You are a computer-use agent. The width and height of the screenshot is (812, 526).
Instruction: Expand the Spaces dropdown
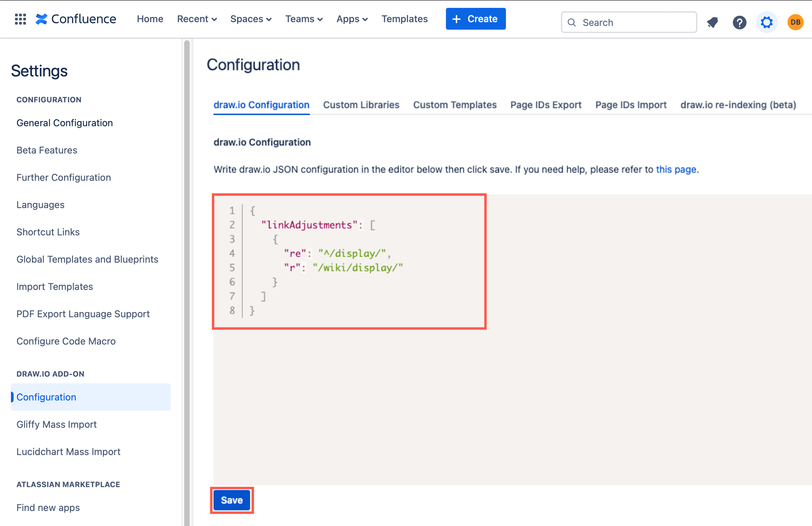point(251,19)
